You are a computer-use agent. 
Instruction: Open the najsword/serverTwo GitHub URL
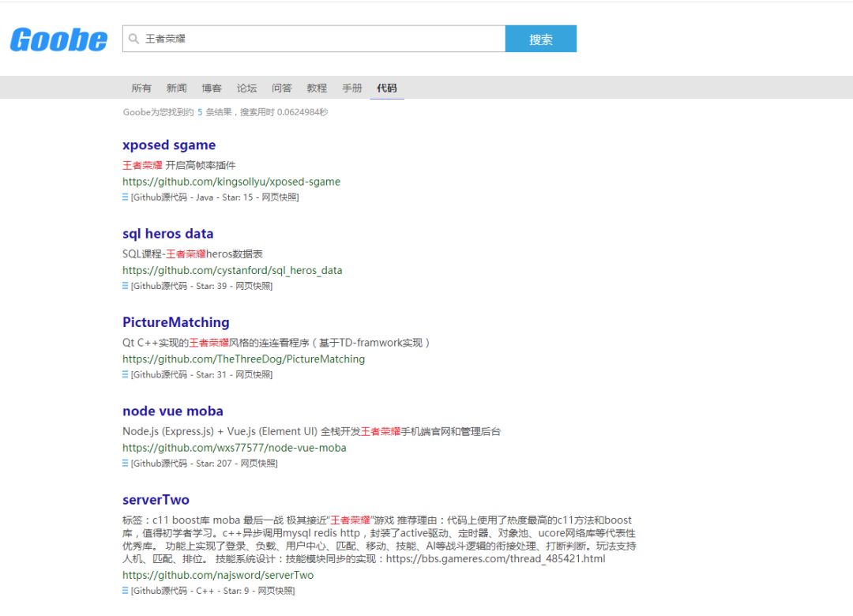[218, 575]
